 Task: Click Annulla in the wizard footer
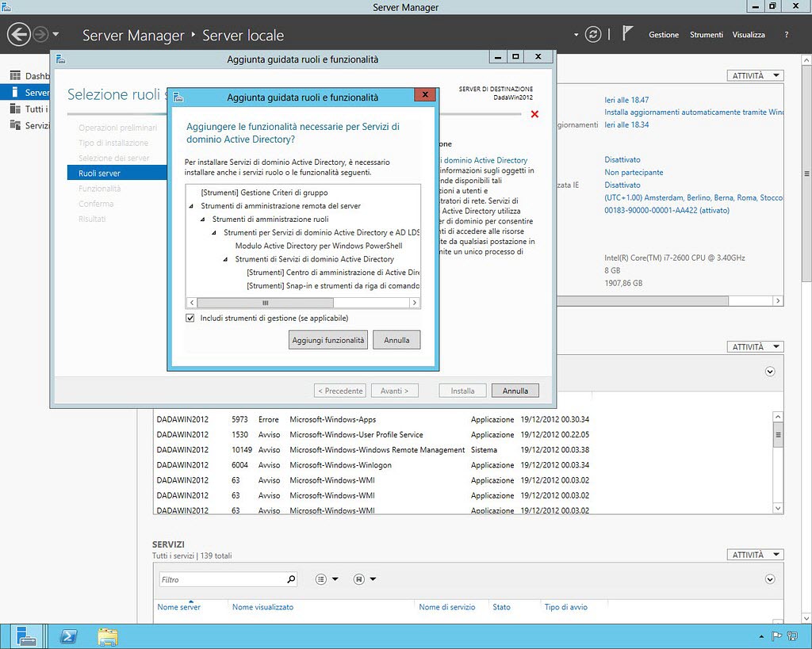tap(515, 391)
